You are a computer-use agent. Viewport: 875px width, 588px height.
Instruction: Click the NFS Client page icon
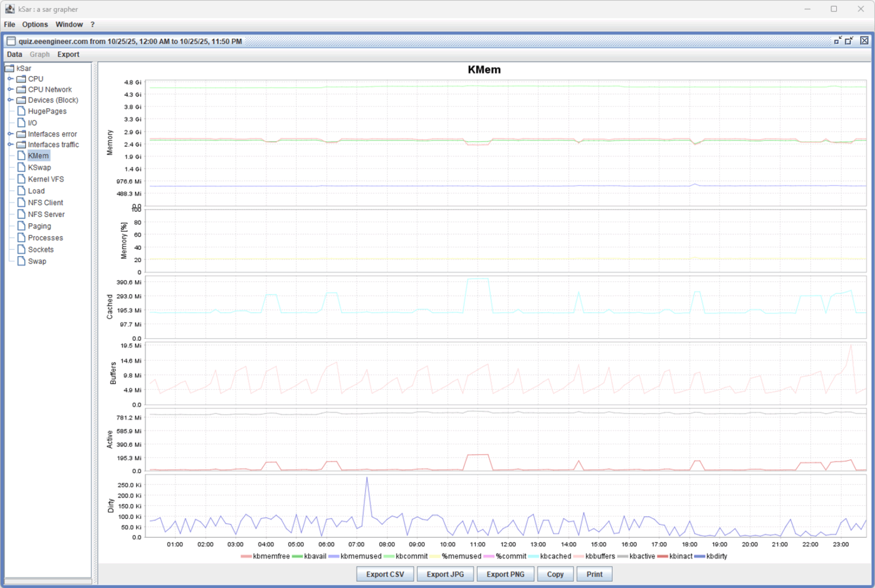click(x=21, y=202)
